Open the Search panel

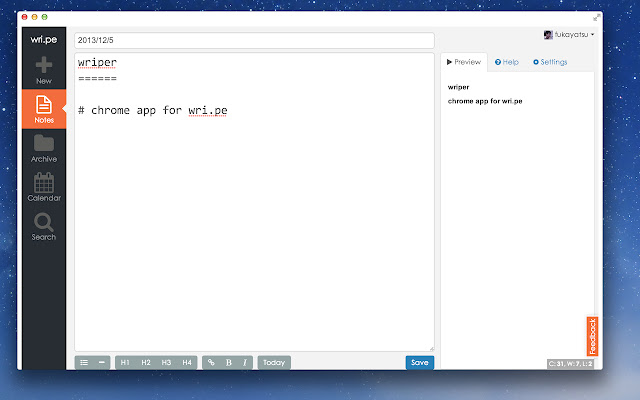coord(44,227)
